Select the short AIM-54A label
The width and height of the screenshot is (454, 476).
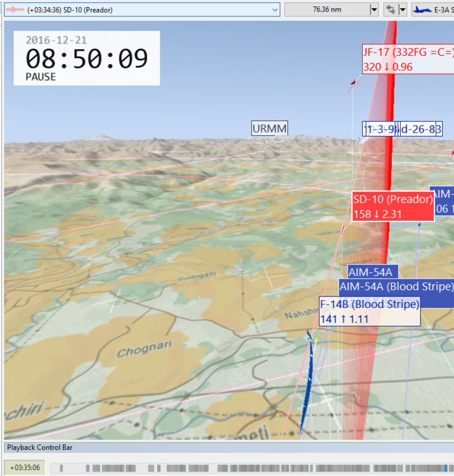[x=372, y=272]
